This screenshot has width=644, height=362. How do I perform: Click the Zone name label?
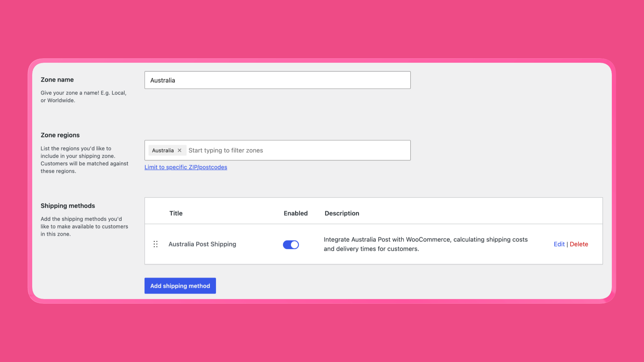click(57, 80)
